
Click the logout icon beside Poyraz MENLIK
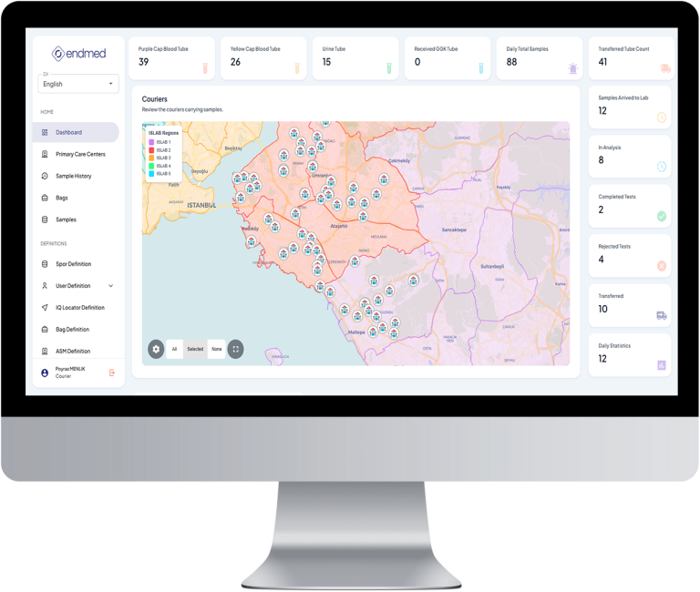pos(112,373)
